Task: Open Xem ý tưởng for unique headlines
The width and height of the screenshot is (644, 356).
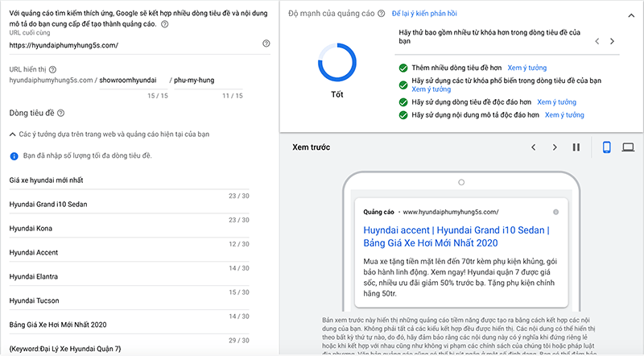Action: pos(556,102)
